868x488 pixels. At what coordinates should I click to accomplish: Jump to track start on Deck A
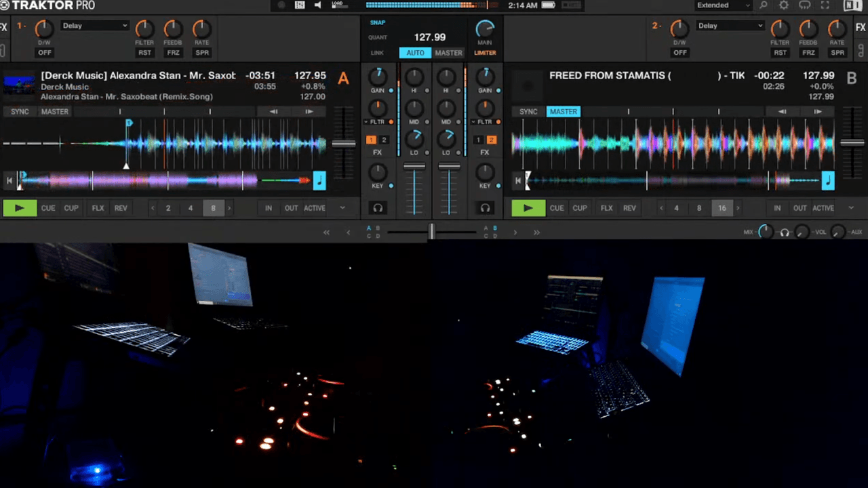[9, 180]
